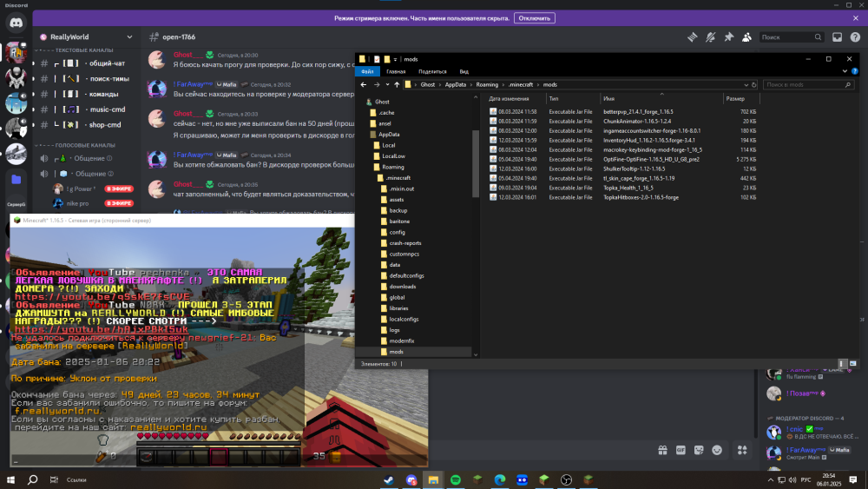The height and width of the screenshot is (489, 868).
Task: Focus the Discord Поиск search field
Action: point(791,37)
